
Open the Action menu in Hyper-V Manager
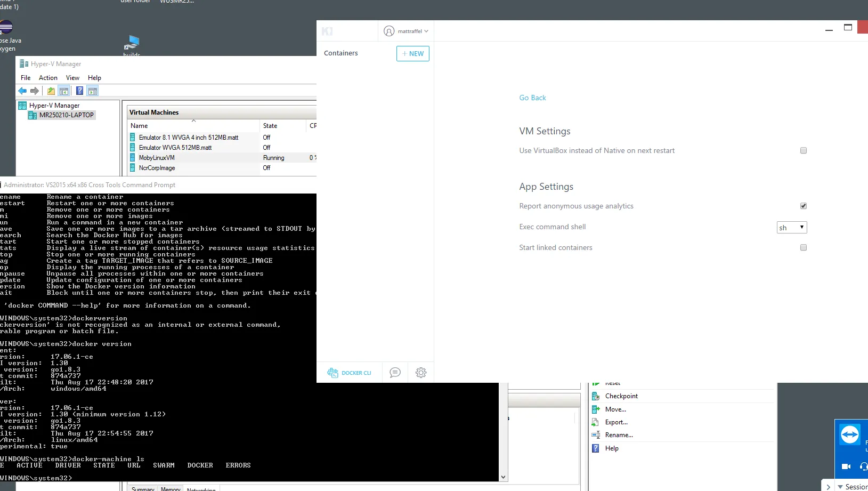pos(48,78)
